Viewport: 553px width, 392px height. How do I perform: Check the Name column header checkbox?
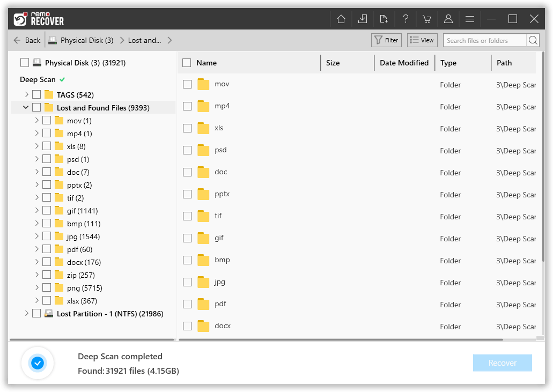pyautogui.click(x=187, y=62)
